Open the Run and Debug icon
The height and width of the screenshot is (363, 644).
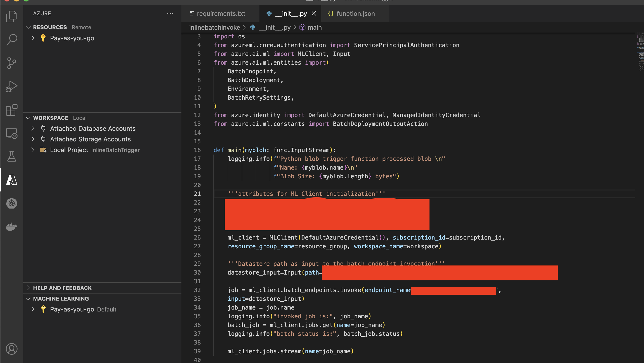tap(11, 87)
